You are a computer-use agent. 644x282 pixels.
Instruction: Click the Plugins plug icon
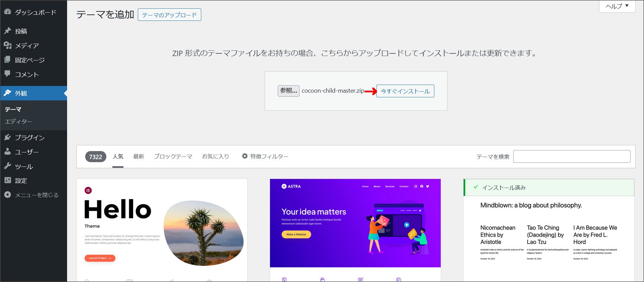coord(8,137)
